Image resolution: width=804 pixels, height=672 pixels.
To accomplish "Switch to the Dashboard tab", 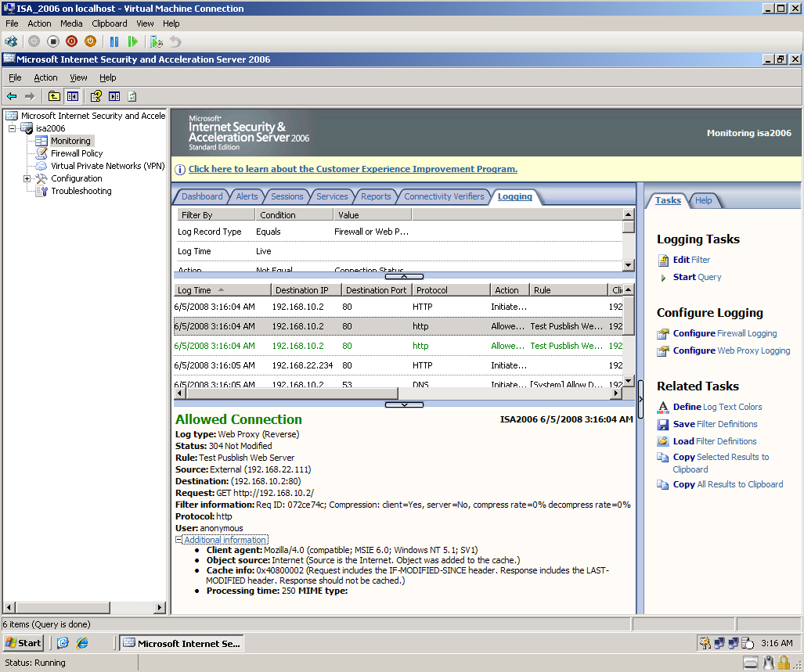I will point(202,196).
